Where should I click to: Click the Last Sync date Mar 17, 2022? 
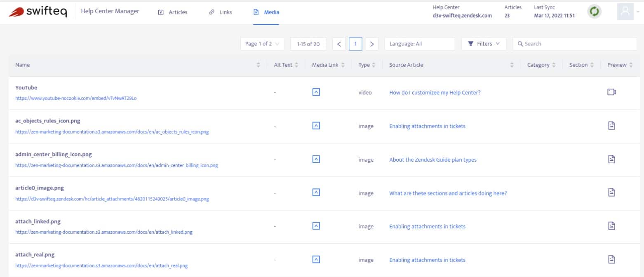(x=554, y=16)
